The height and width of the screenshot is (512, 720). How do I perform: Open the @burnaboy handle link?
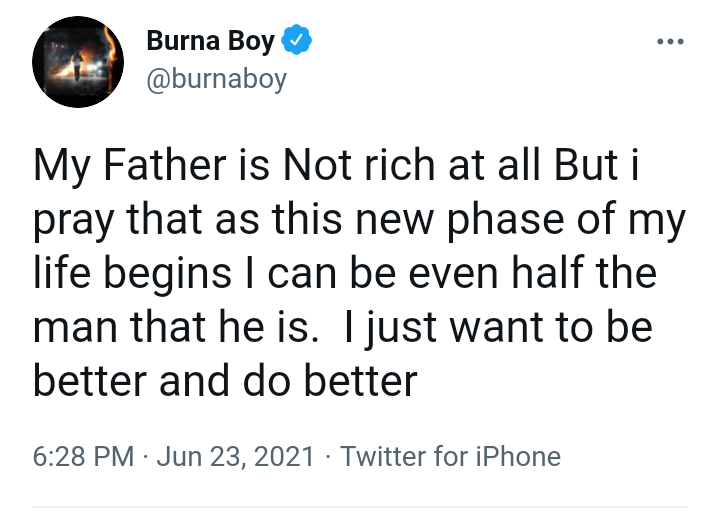tap(216, 79)
